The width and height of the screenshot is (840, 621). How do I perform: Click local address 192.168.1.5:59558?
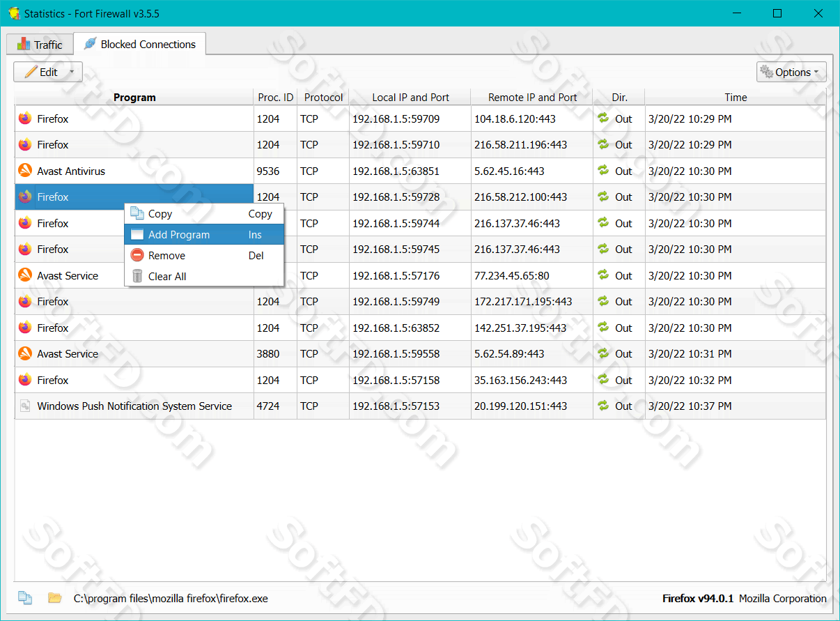[396, 354]
